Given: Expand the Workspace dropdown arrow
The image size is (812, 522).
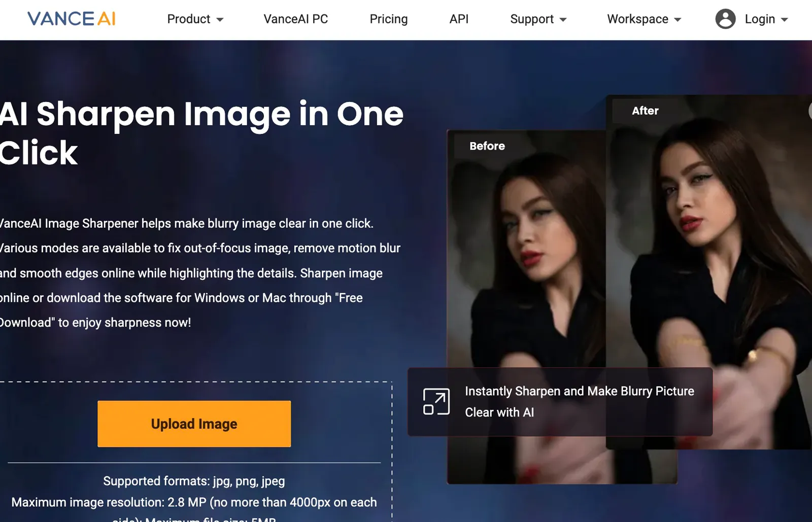Looking at the screenshot, I should (678, 20).
